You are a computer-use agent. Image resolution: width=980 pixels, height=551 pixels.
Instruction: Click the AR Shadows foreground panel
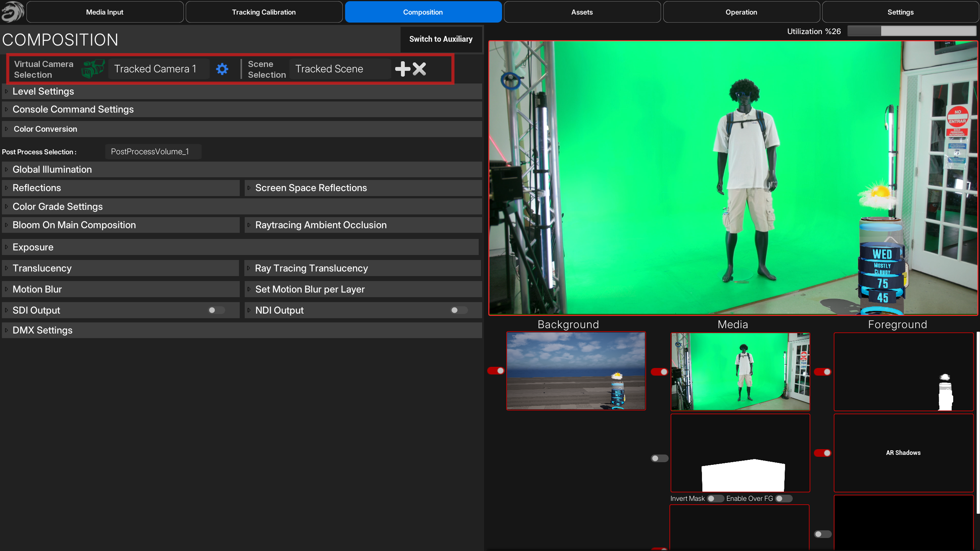(x=903, y=453)
